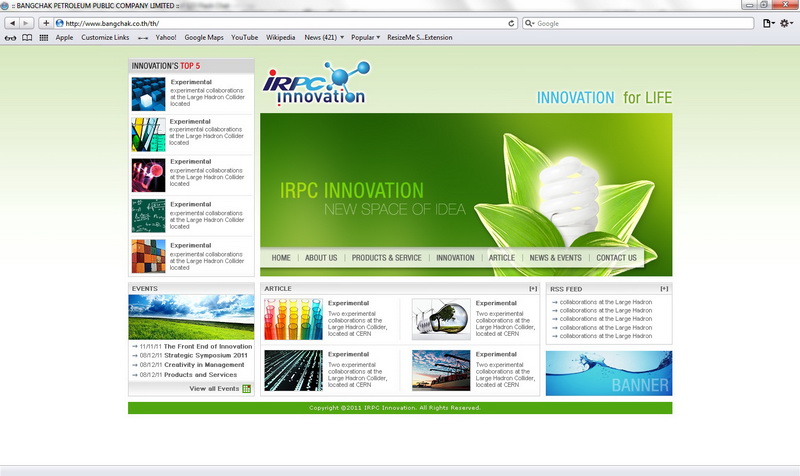
Task: Select ABOUT US in the navigation bar
Action: pyautogui.click(x=321, y=258)
